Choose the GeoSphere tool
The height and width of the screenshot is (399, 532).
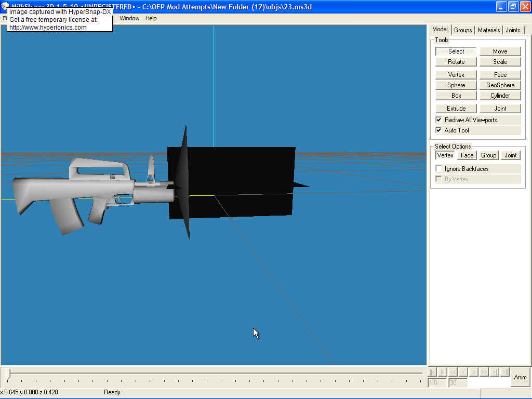[x=500, y=85]
